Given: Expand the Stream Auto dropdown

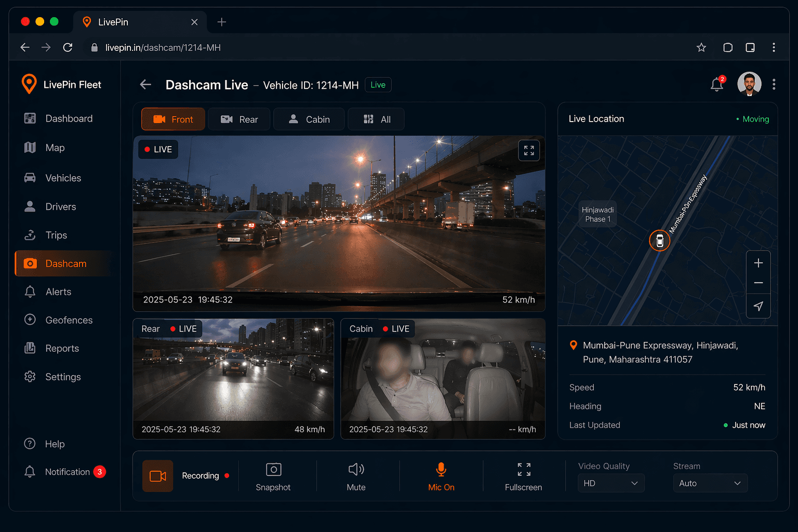Looking at the screenshot, I should click(710, 483).
